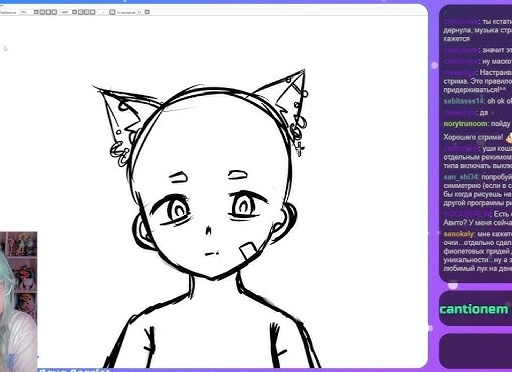This screenshot has width=512, height=372.
Task: Click the 'Стабилизатор' label in toolbar
Action: click(126, 12)
